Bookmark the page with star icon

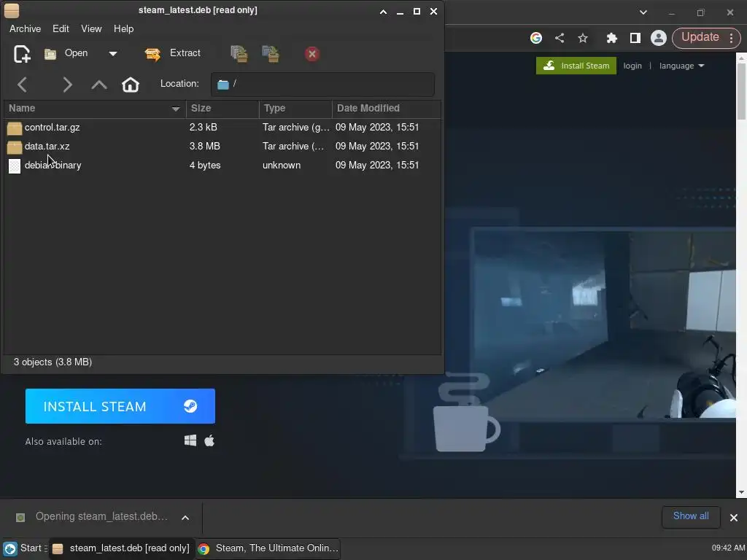583,38
